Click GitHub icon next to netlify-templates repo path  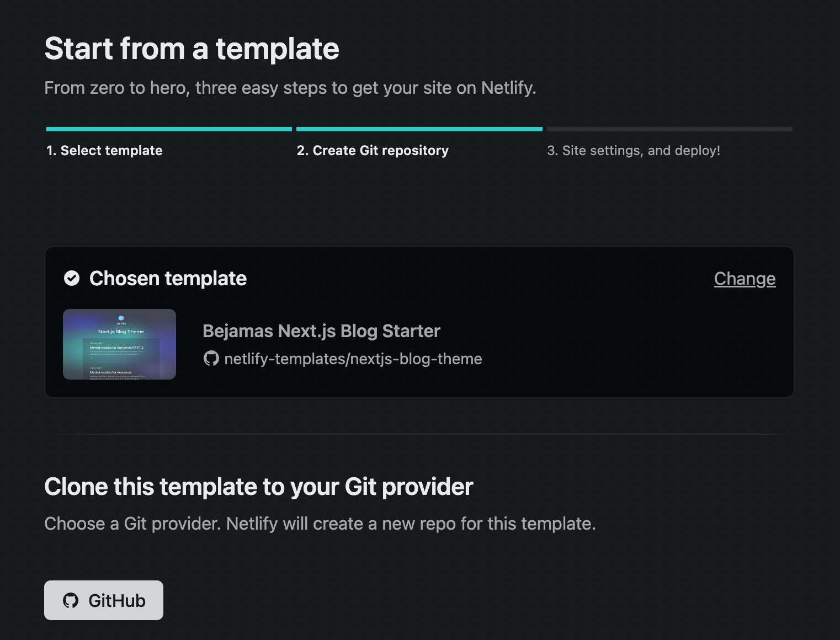(211, 359)
